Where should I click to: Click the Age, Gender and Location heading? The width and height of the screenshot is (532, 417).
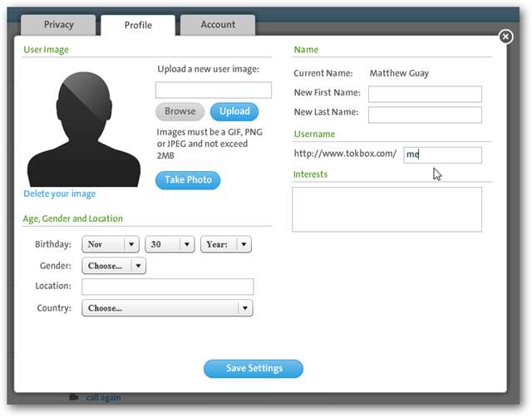point(72,218)
